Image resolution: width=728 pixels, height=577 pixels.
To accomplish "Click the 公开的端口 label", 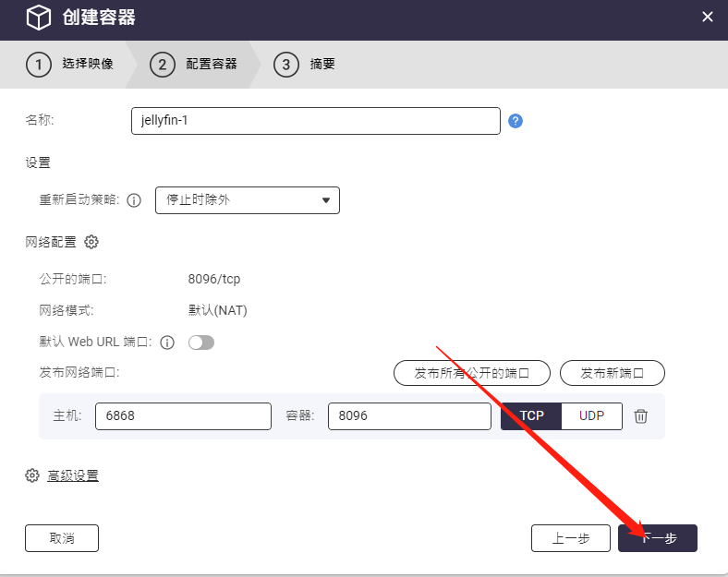I will point(73,279).
